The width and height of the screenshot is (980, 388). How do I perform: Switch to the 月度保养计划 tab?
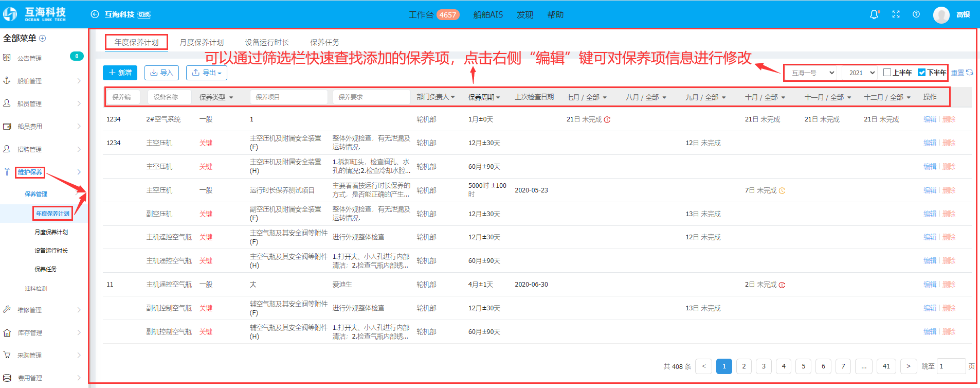pyautogui.click(x=202, y=42)
